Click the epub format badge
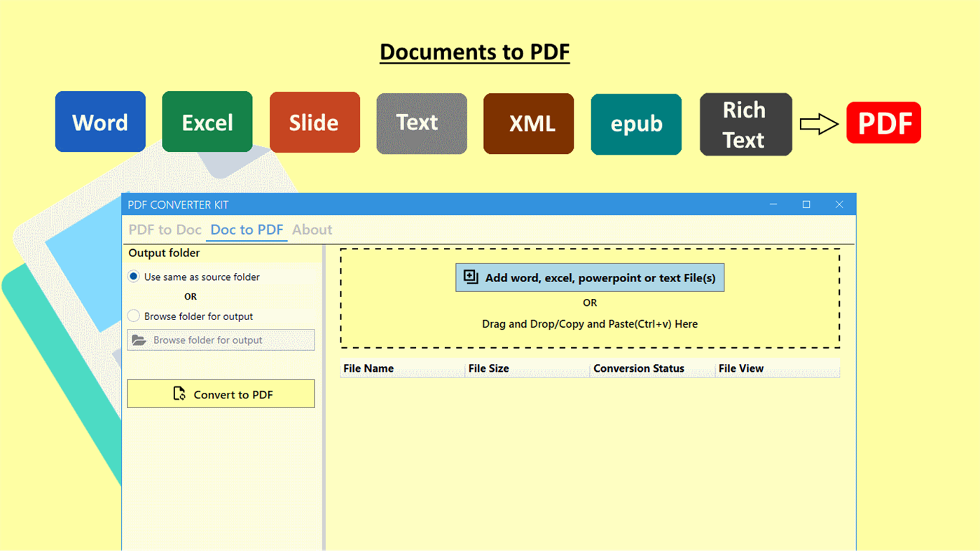980x551 pixels. [x=635, y=124]
